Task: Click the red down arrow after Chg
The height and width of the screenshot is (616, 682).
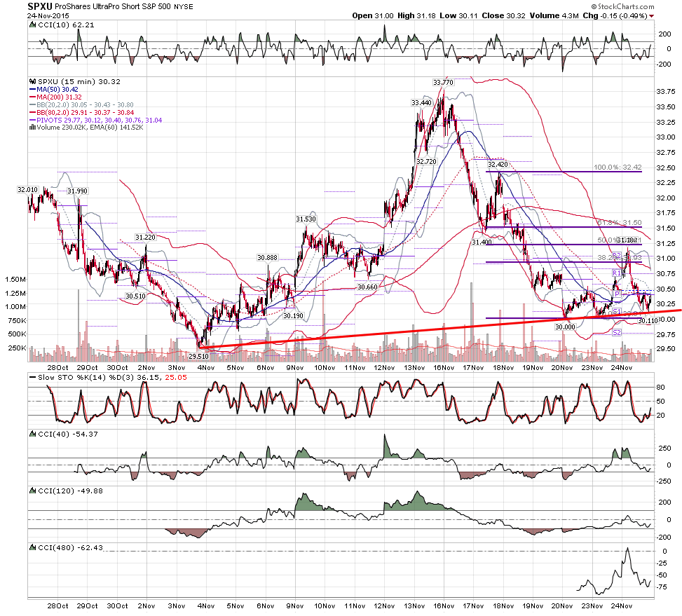Action: 652,16
